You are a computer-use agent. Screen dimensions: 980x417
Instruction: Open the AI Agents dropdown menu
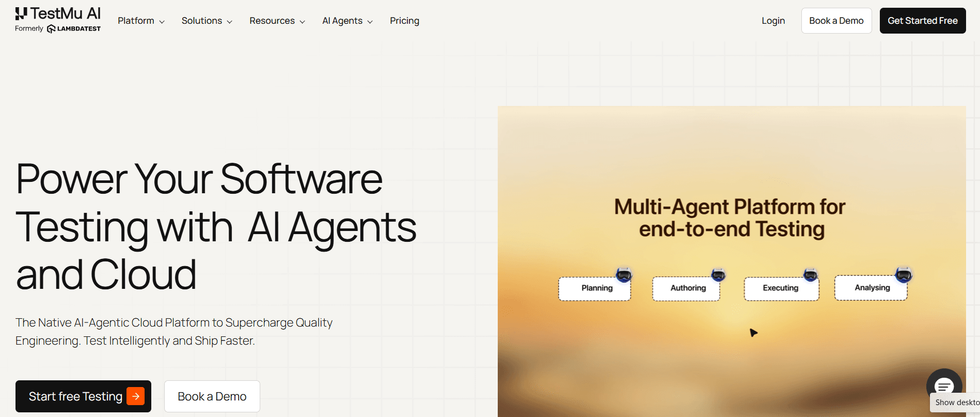(x=347, y=21)
